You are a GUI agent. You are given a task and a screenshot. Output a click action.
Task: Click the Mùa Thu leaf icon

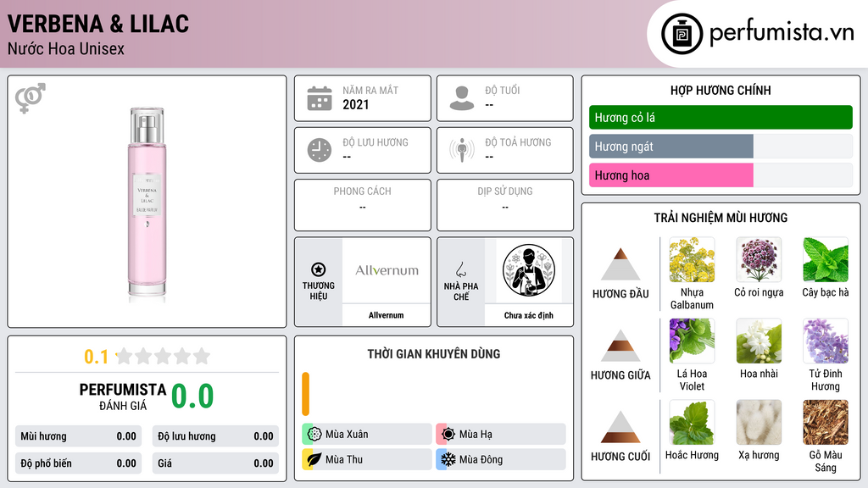point(314,459)
